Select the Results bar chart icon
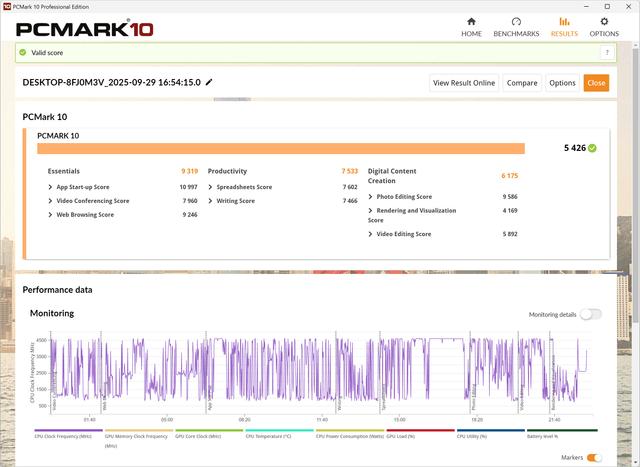 (564, 22)
